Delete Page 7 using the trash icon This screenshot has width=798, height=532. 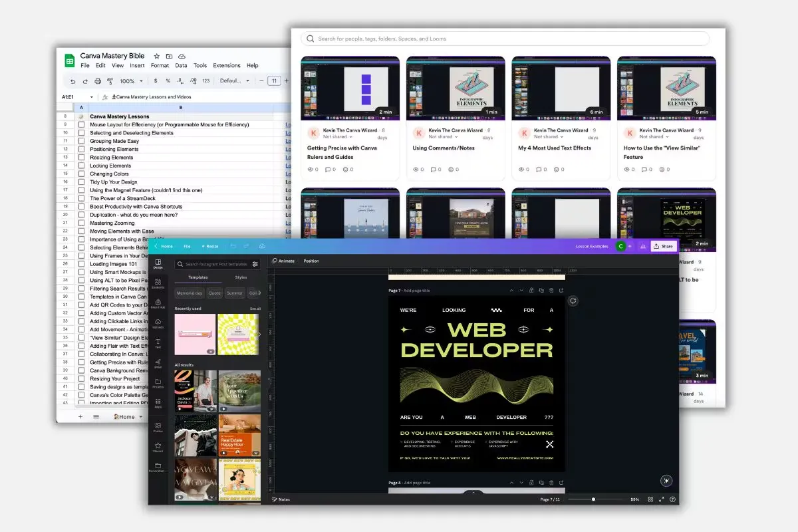pos(551,291)
